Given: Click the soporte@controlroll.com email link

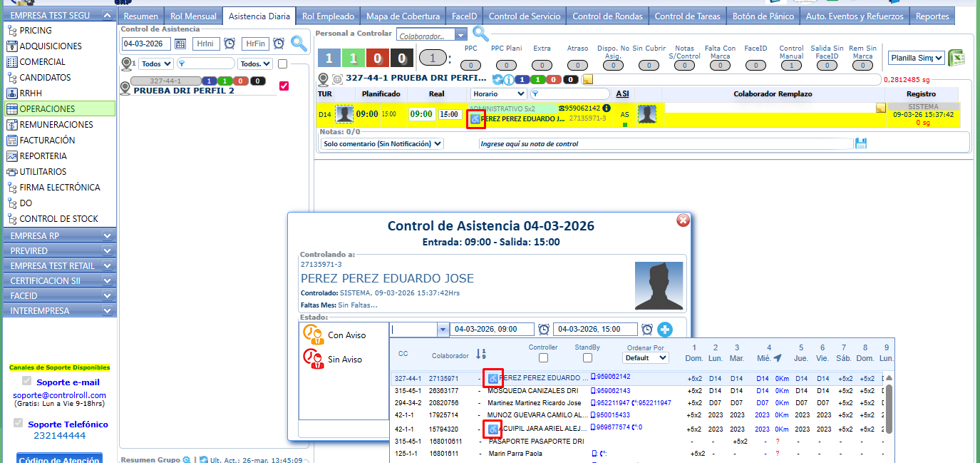Looking at the screenshot, I should pyautogui.click(x=59, y=395).
